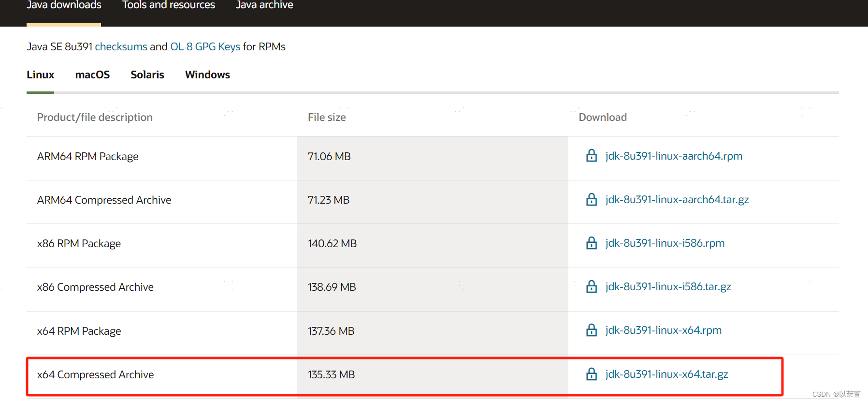Image resolution: width=868 pixels, height=402 pixels.
Task: Click Download column header
Action: pyautogui.click(x=603, y=117)
